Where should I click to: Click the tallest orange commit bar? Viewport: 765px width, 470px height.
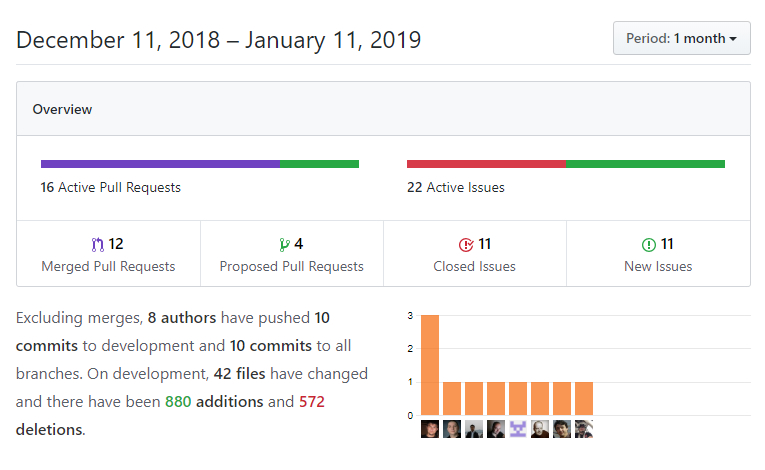430,365
